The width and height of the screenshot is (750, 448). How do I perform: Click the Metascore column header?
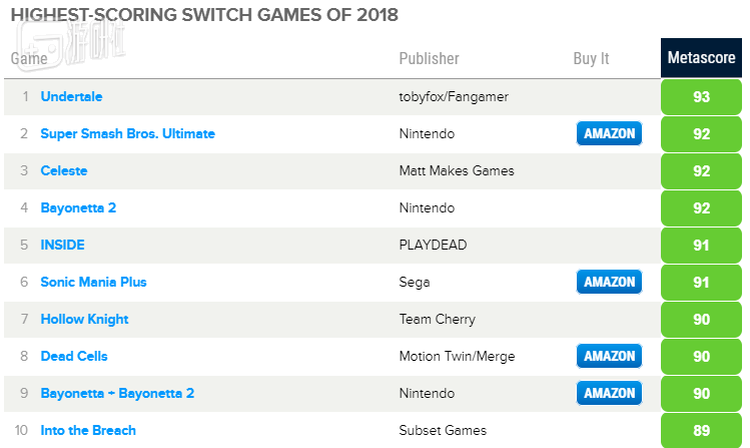701,58
